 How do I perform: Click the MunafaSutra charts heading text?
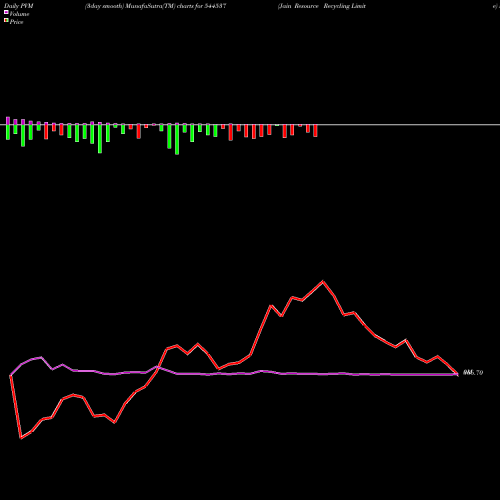(156, 6)
